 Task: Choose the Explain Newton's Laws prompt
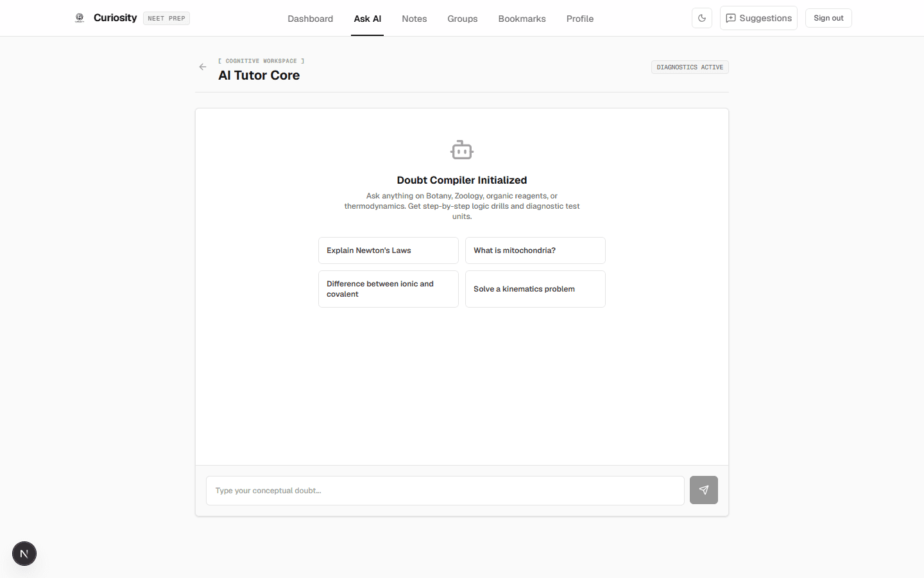point(388,250)
